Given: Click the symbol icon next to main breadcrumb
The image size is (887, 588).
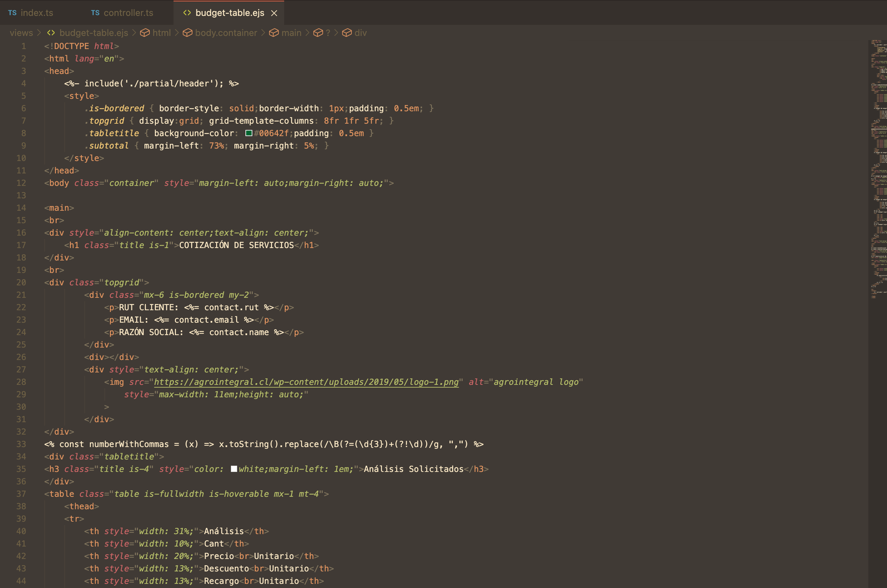Looking at the screenshot, I should (x=273, y=32).
